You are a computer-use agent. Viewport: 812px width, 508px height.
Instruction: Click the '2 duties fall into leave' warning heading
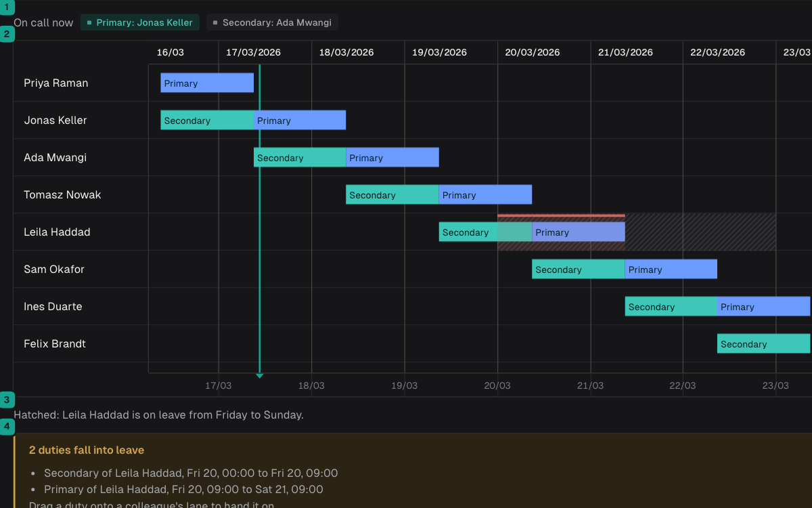(x=87, y=450)
